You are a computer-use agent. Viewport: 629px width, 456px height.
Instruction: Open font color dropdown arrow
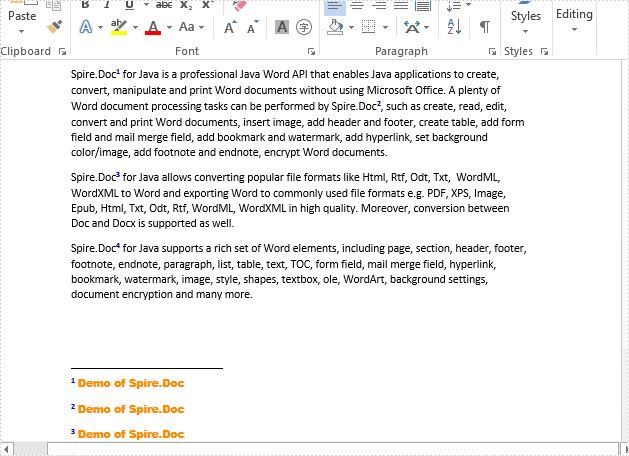pos(170,27)
